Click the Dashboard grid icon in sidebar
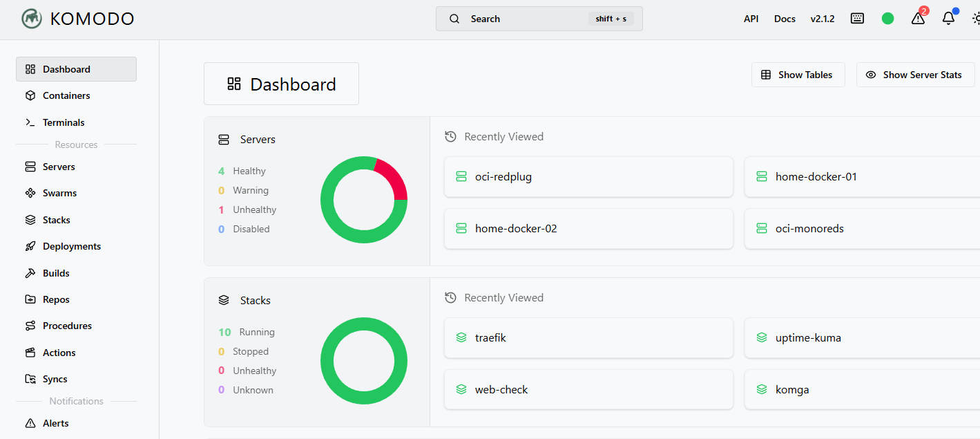Viewport: 980px width, 439px height. point(30,69)
